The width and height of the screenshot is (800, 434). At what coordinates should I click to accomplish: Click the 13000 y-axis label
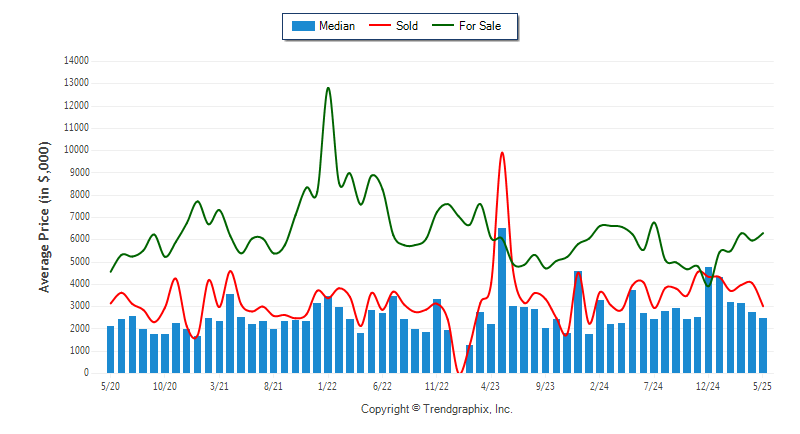76,83
